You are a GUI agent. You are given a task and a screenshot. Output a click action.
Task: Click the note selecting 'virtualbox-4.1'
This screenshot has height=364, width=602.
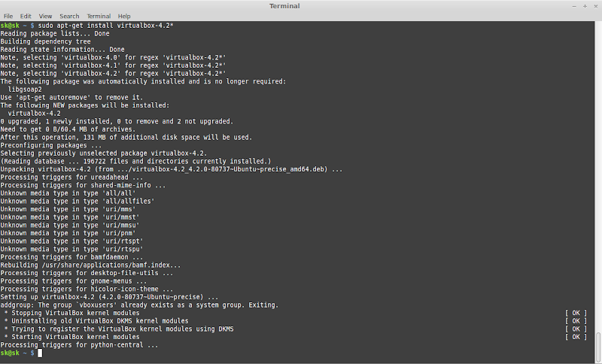[x=114, y=65]
